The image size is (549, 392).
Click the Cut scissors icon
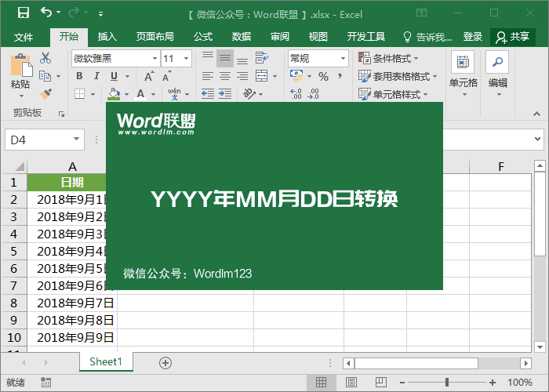(x=45, y=58)
